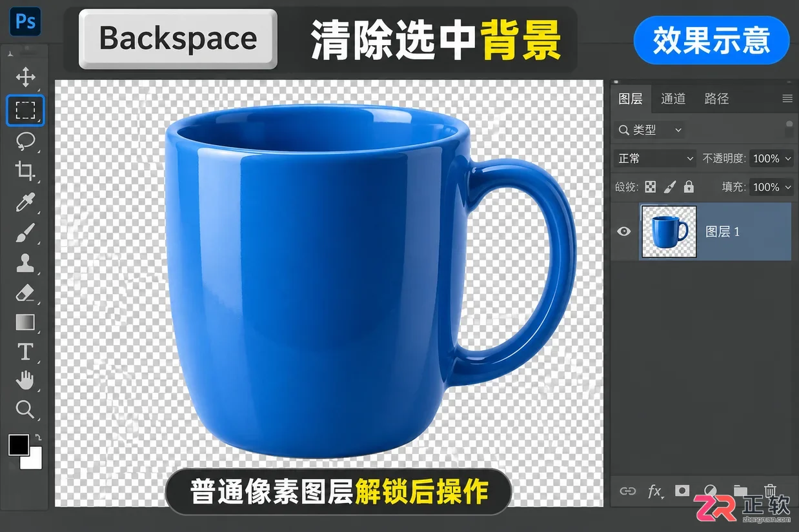Select the Rectangular Marquee tool
The height and width of the screenshot is (532, 799).
click(25, 110)
